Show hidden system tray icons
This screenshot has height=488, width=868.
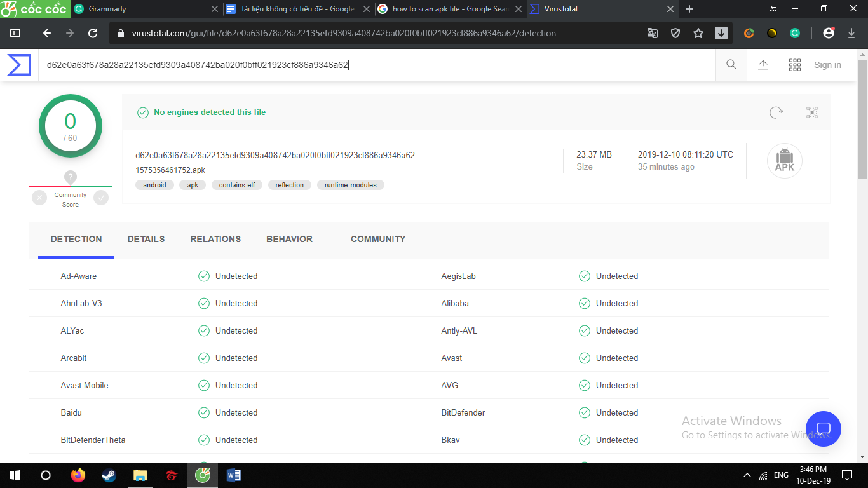pos(747,475)
